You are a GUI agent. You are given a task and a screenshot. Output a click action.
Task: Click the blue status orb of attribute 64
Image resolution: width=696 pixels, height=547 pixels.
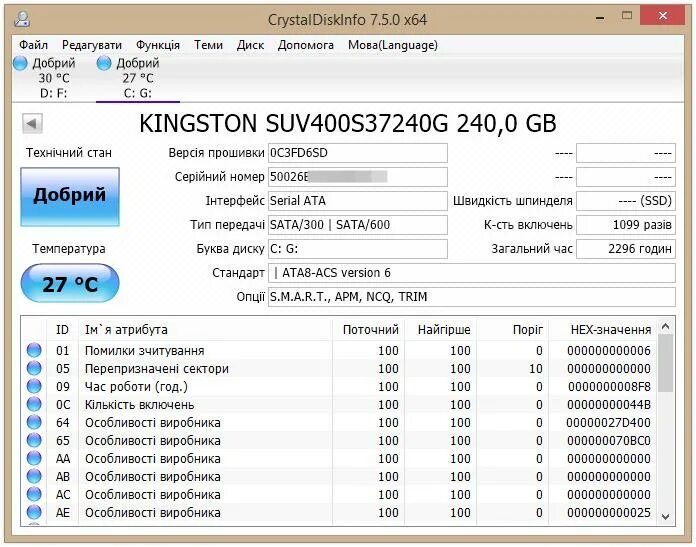[34, 422]
